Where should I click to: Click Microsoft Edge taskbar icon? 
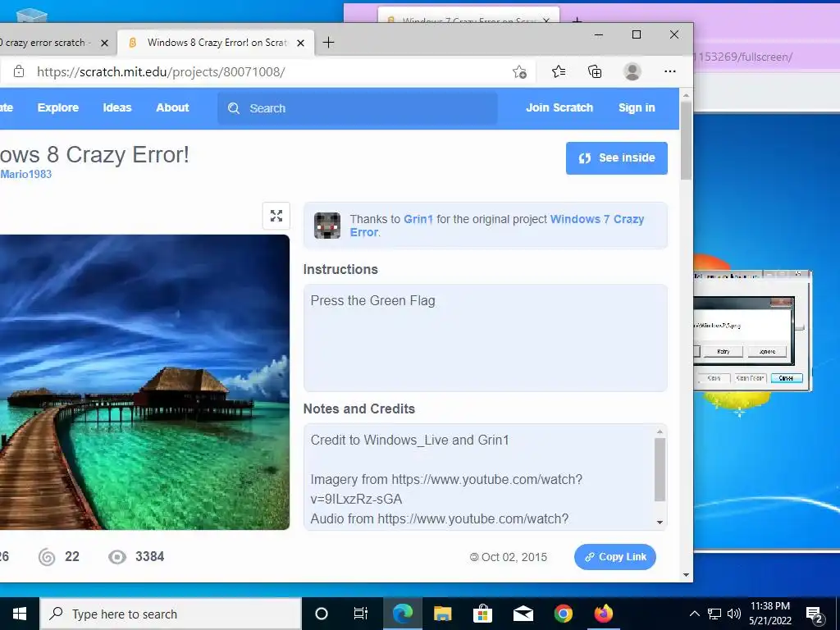pos(402,614)
